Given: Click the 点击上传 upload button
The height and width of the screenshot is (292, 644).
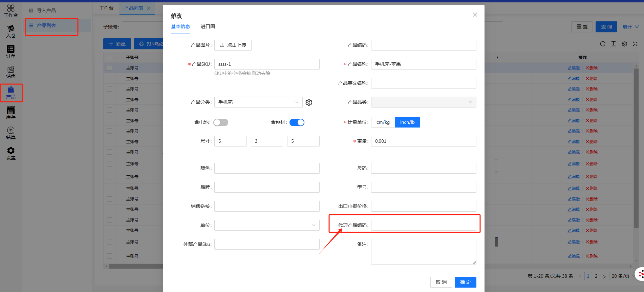Looking at the screenshot, I should 233,45.
